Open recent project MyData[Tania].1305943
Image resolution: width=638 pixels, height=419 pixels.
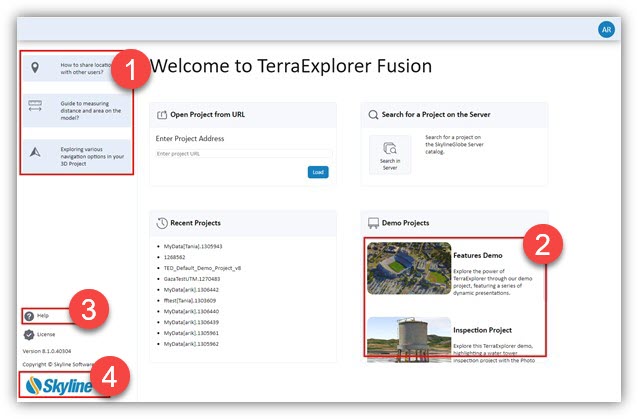click(x=194, y=246)
